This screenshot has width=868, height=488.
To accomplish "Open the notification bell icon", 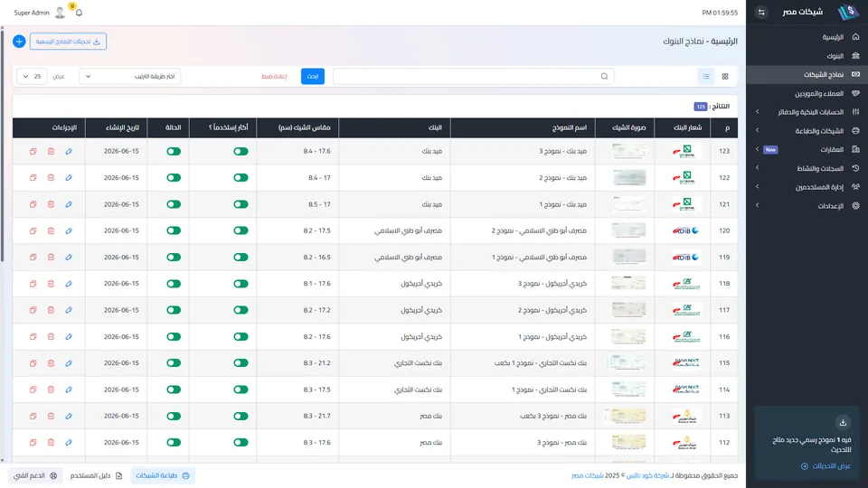I will tap(79, 13).
